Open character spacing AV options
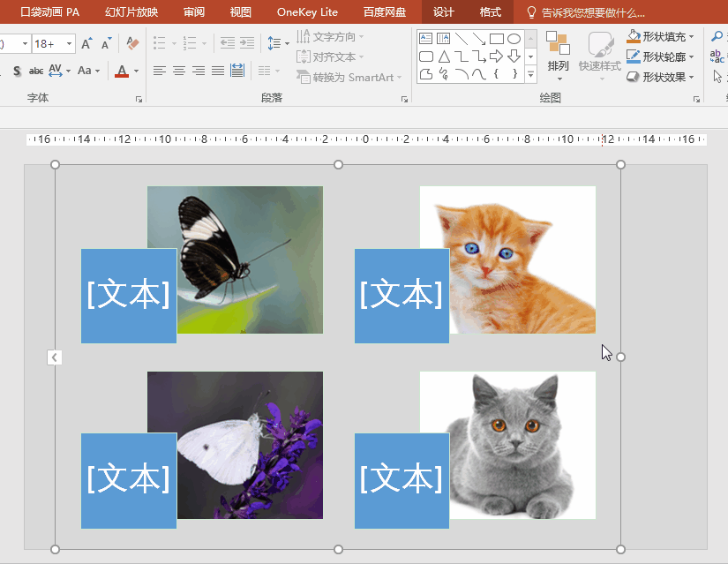 [x=58, y=71]
